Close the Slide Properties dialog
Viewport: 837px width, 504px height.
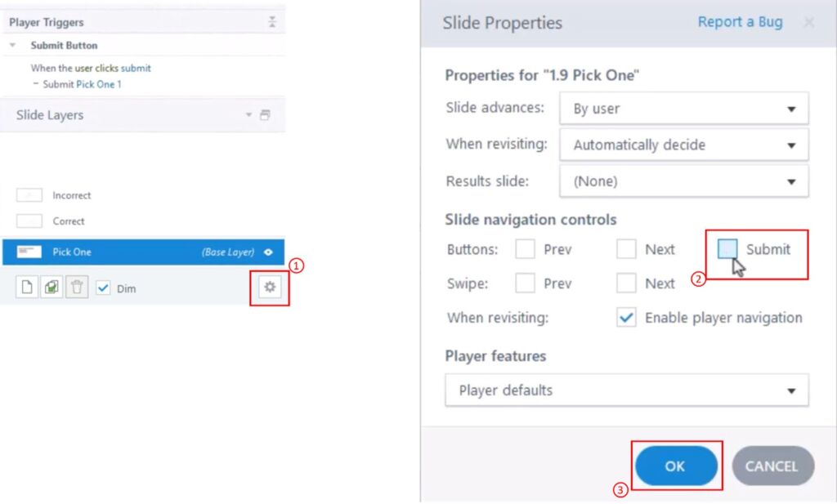(x=808, y=23)
